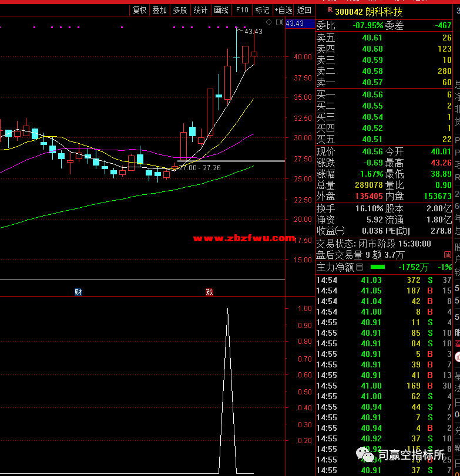Click the blue 财 financial event marker
This screenshot has width=460, height=476.
coord(78,292)
